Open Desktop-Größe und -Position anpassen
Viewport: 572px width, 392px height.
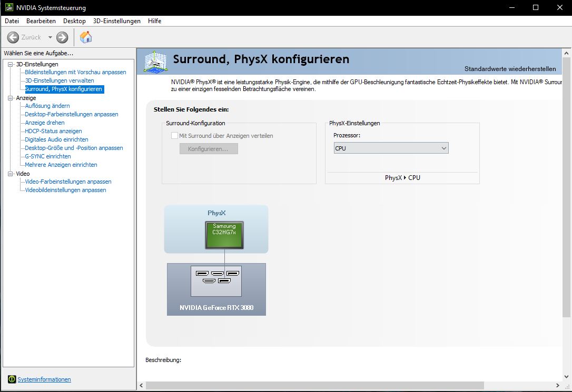74,147
